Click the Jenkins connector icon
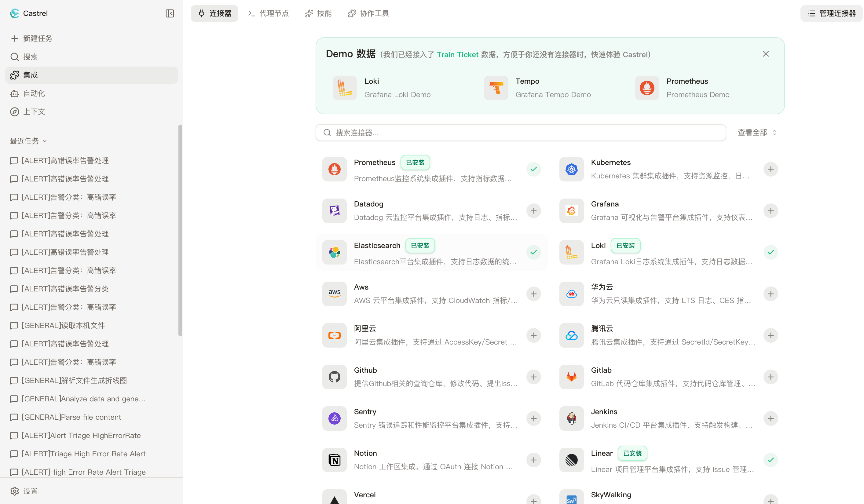Screen dimensions: 864x504 click(571, 418)
